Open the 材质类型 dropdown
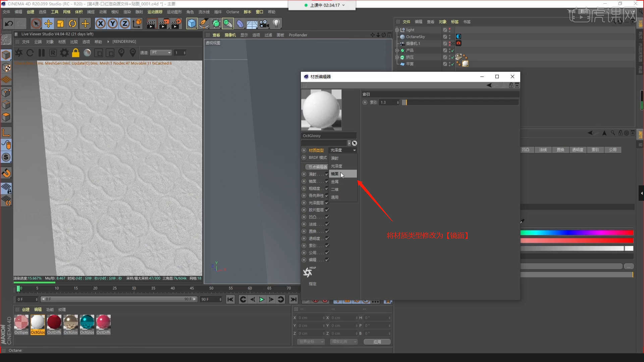Image resolution: width=644 pixels, height=362 pixels. coord(343,150)
